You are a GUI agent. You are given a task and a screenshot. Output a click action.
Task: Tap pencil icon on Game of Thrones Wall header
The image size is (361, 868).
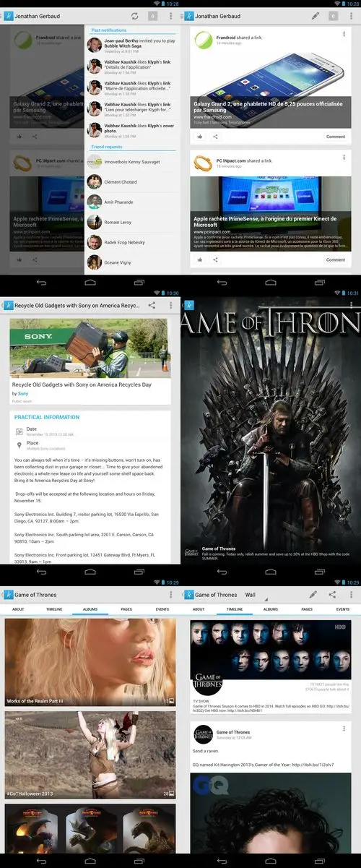click(313, 595)
